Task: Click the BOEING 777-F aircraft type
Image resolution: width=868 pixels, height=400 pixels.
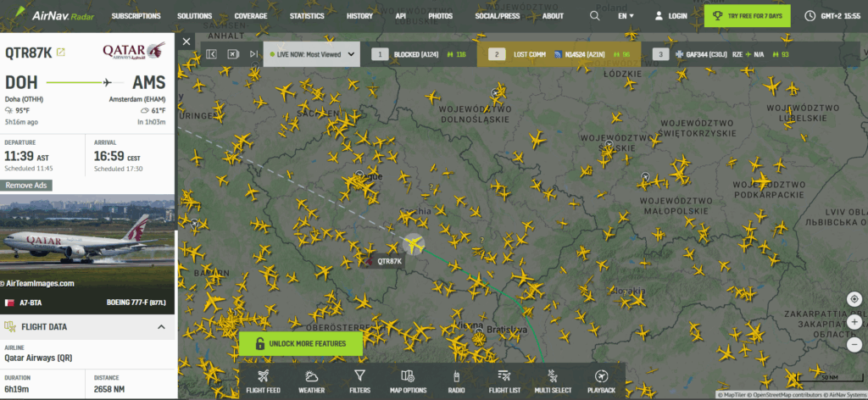Action: [135, 303]
